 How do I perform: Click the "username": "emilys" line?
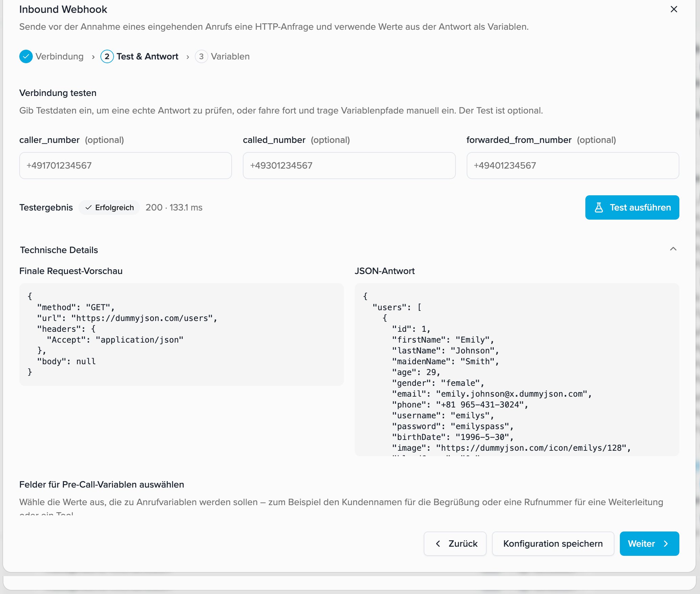pyautogui.click(x=443, y=416)
